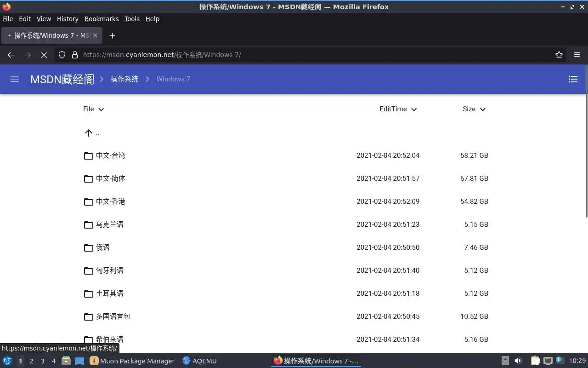588x368 pixels.
Task: Open the View menu
Action: click(44, 19)
